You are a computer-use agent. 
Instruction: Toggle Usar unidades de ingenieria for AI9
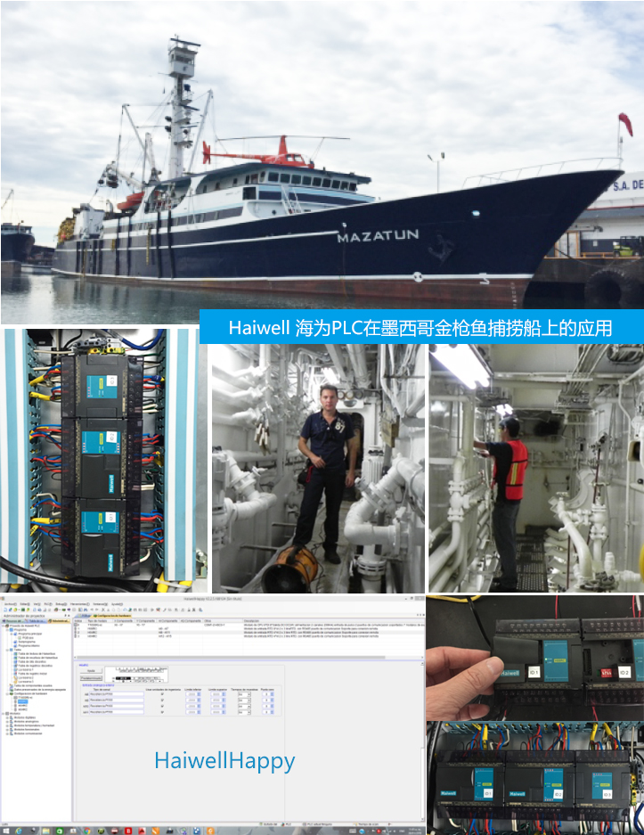(x=162, y=700)
